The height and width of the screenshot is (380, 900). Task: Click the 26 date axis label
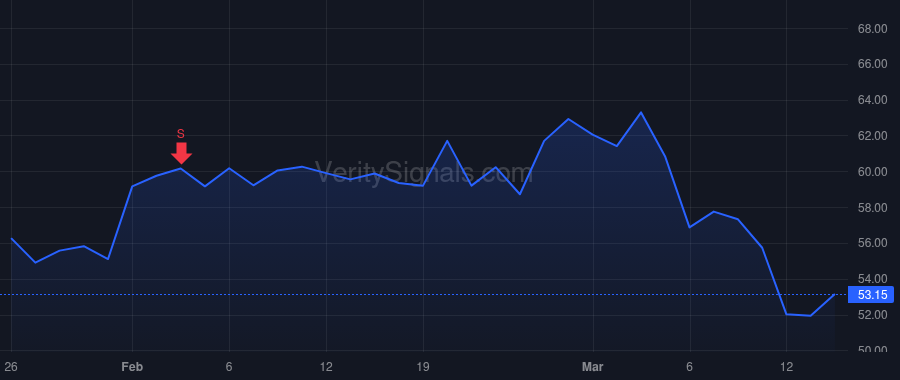pos(11,367)
